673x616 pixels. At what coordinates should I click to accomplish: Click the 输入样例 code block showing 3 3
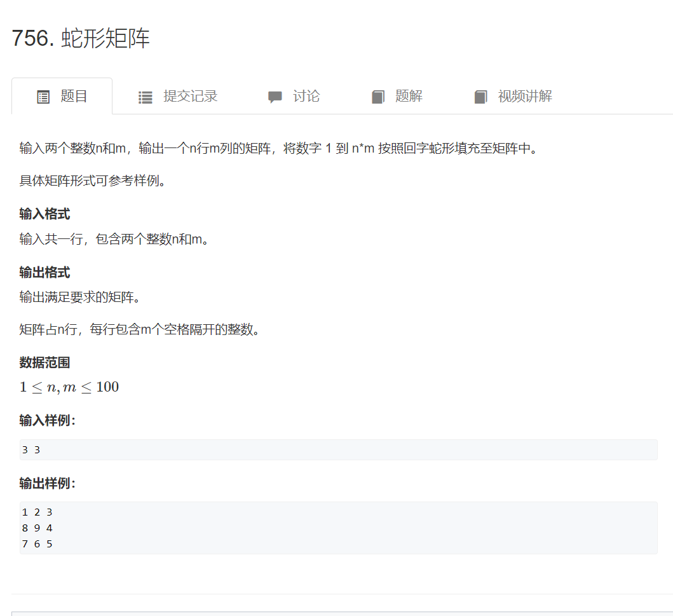coord(337,449)
